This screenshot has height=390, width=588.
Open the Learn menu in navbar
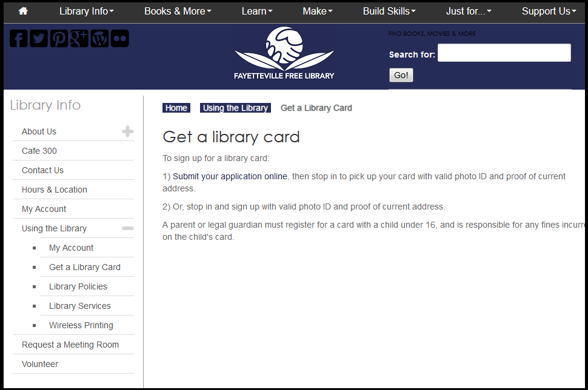[257, 11]
